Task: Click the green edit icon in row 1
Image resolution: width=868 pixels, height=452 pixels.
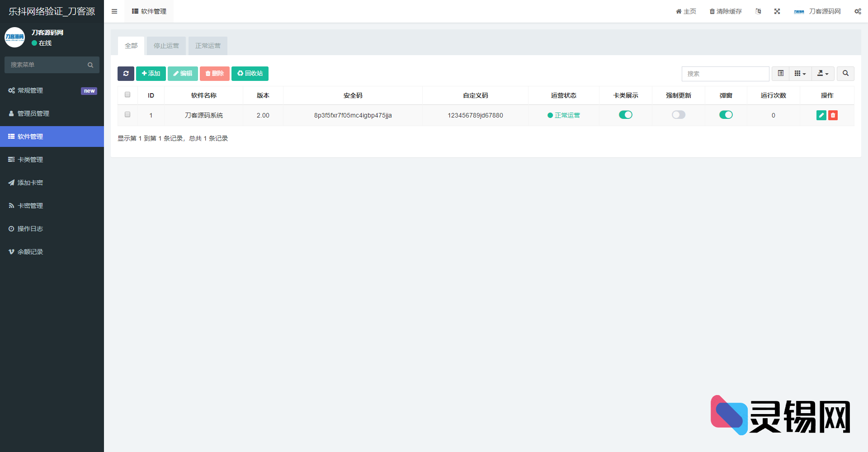Action: coord(821,115)
